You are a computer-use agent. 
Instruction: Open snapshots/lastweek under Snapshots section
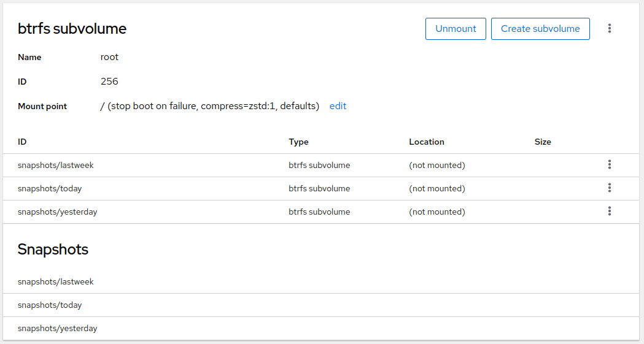coord(56,281)
